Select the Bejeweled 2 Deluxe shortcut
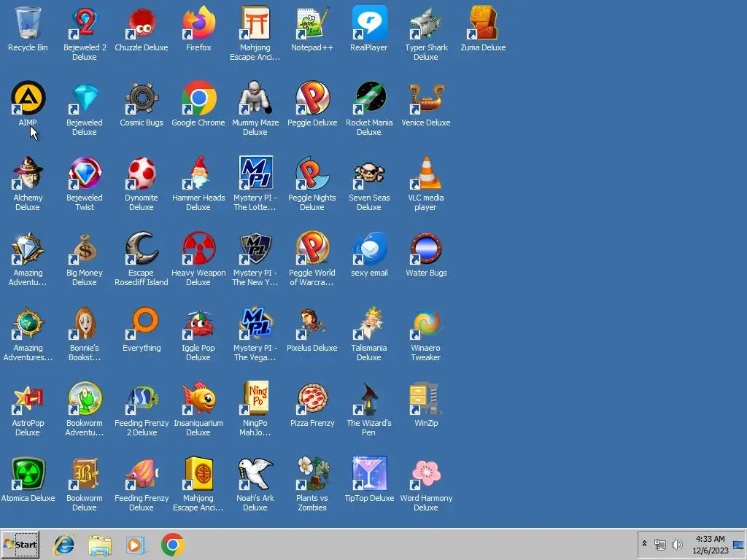The height and width of the screenshot is (560, 747). tap(85, 23)
